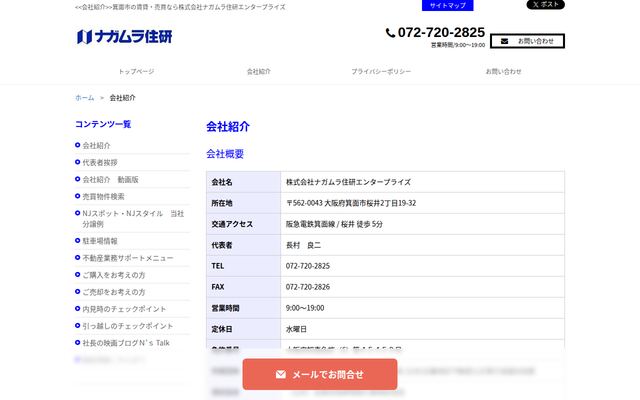Screen dimensions: 640x400
Task: Click the 会社名 table header cell
Action: 244,182
